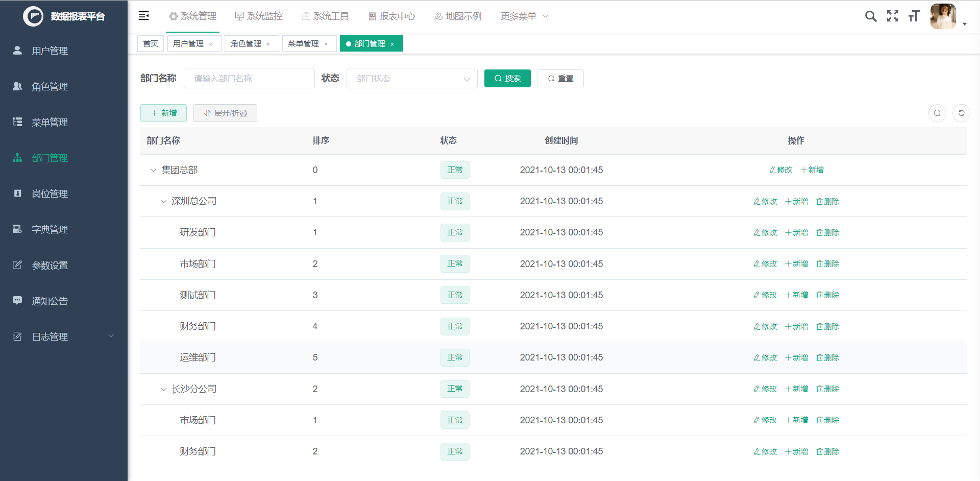Toggle the sidebar collapse hamburger icon
Image resolution: width=980 pixels, height=481 pixels.
(144, 16)
